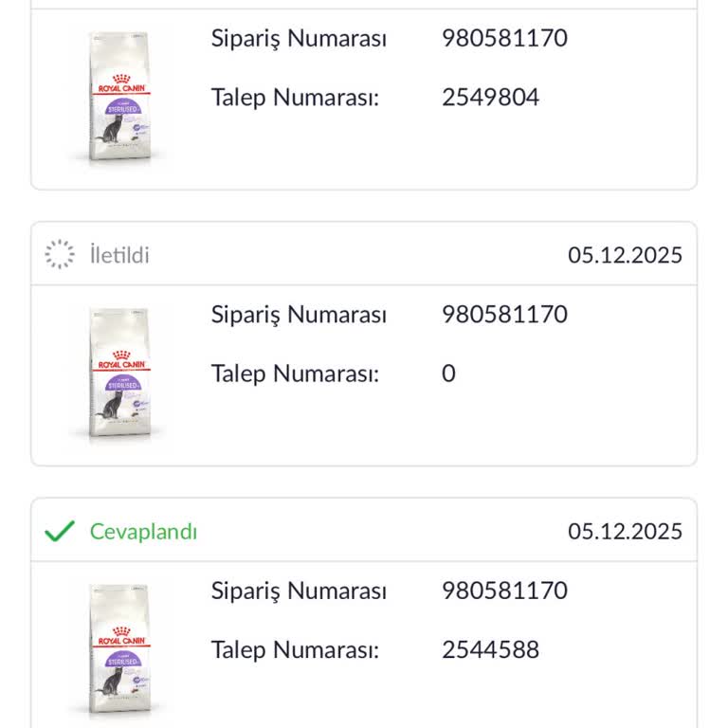Click Sipariş Numarası label in İletildi card

tap(299, 315)
